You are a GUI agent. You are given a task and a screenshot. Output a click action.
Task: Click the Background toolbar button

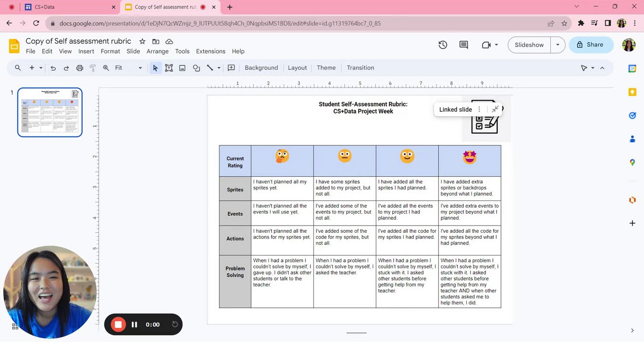coord(261,68)
